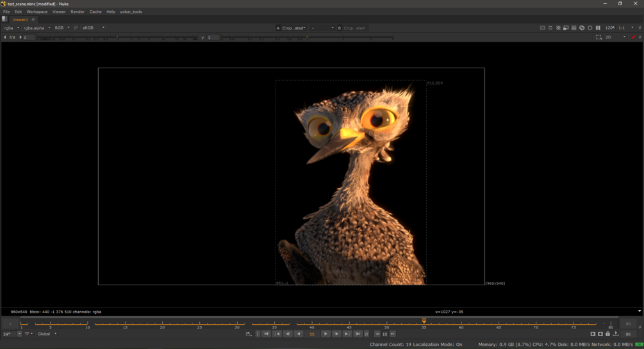This screenshot has height=349, width=644.
Task: Open the Edit menu
Action: click(x=18, y=12)
